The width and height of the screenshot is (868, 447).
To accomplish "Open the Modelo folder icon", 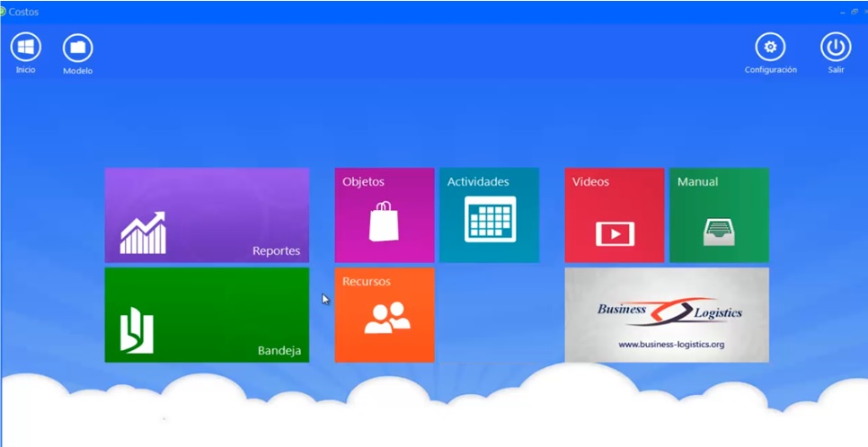I will (77, 48).
